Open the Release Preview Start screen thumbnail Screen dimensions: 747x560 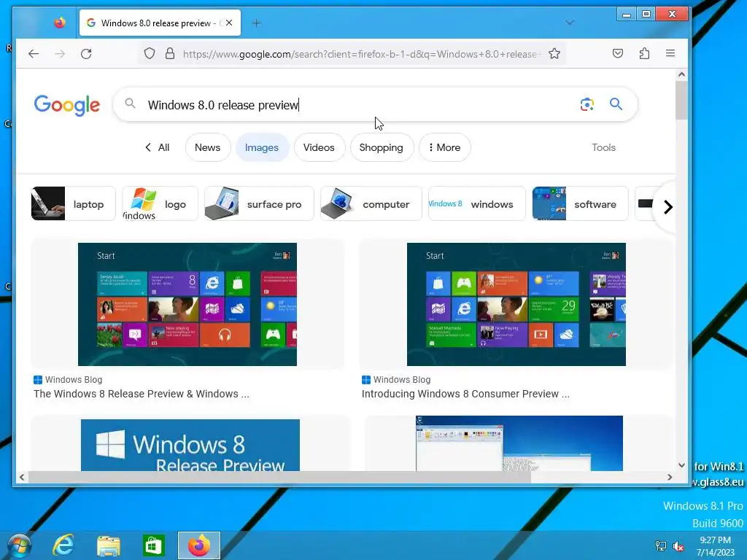(187, 304)
